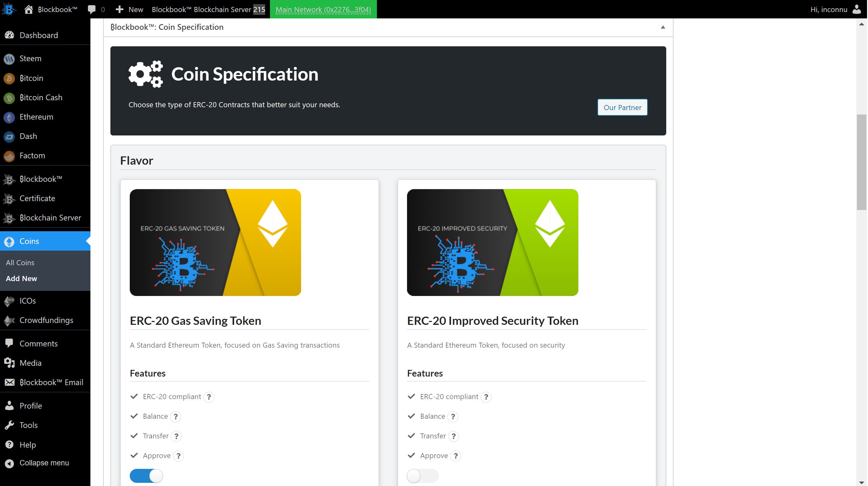Click the scrollbar up arrow

pyautogui.click(x=862, y=24)
